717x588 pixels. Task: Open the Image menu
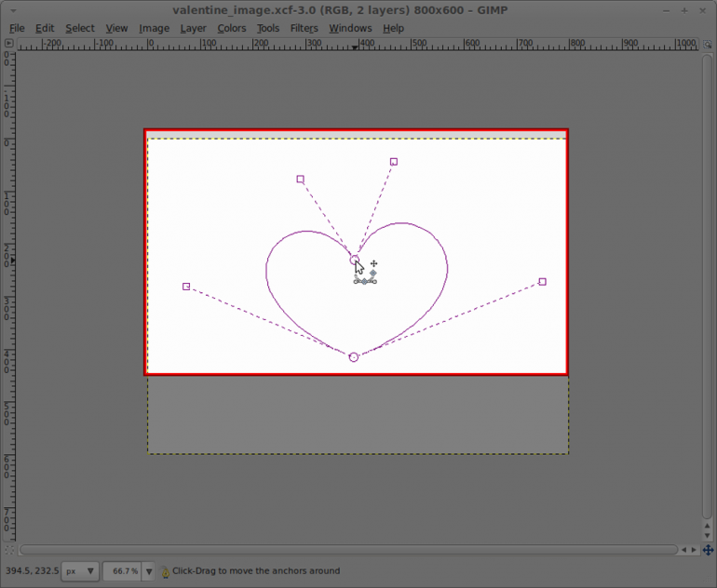(154, 28)
